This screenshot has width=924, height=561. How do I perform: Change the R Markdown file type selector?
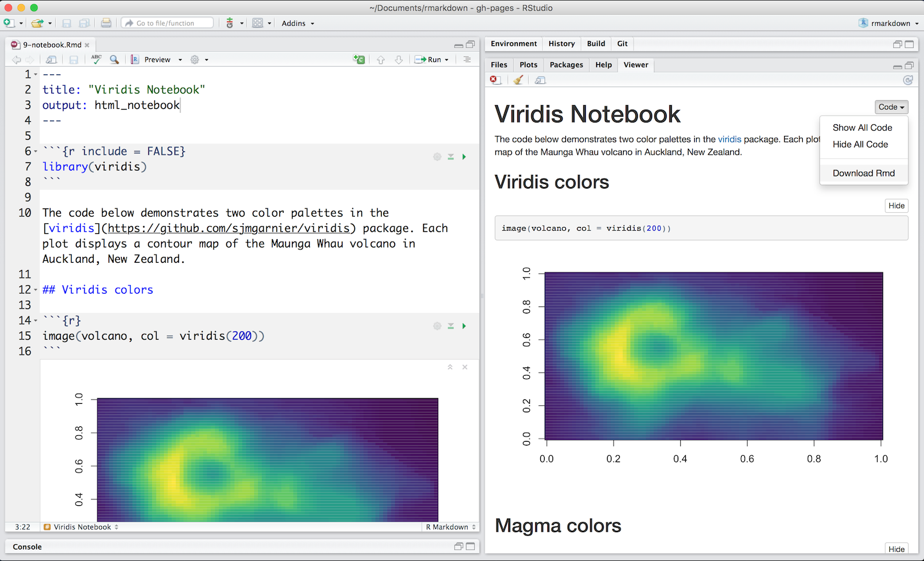pos(450,527)
